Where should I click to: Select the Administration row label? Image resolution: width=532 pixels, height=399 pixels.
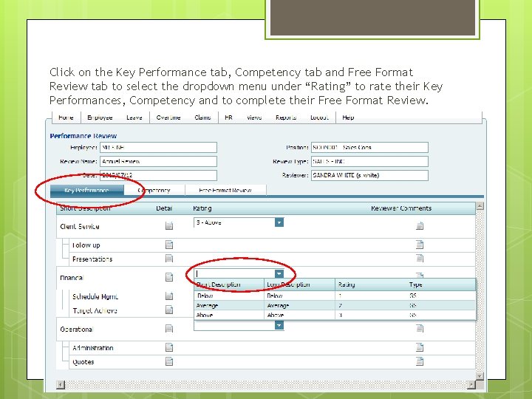93,348
